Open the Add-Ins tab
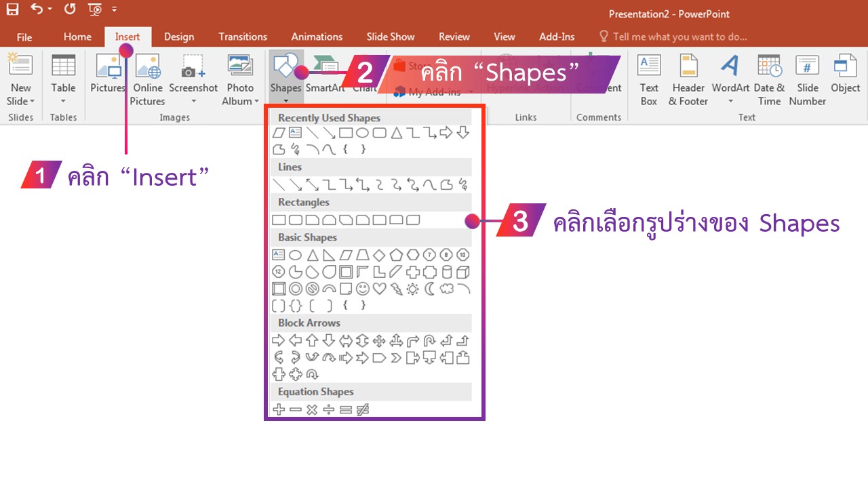This screenshot has width=868, height=488. click(x=557, y=37)
